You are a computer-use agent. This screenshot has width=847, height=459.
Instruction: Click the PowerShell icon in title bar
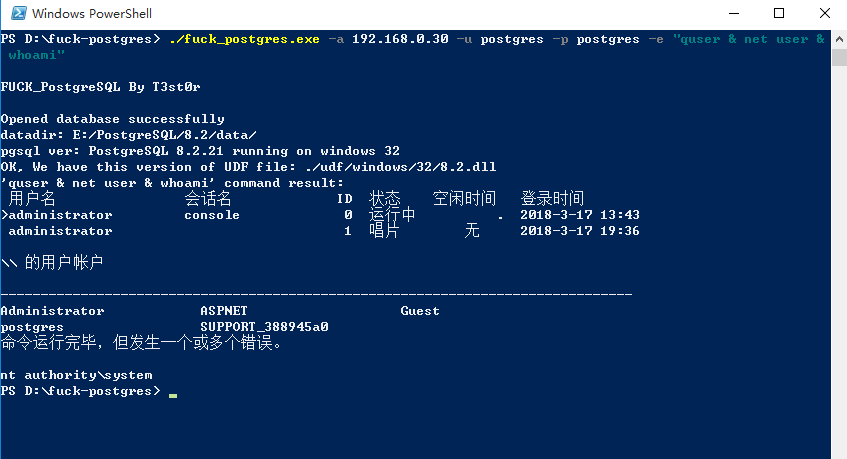coord(19,13)
